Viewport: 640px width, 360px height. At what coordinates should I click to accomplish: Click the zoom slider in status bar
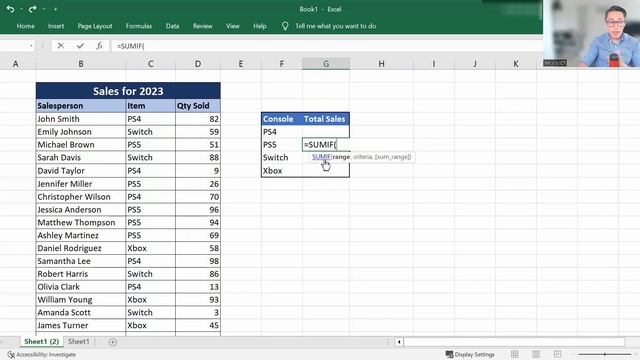pos(604,354)
